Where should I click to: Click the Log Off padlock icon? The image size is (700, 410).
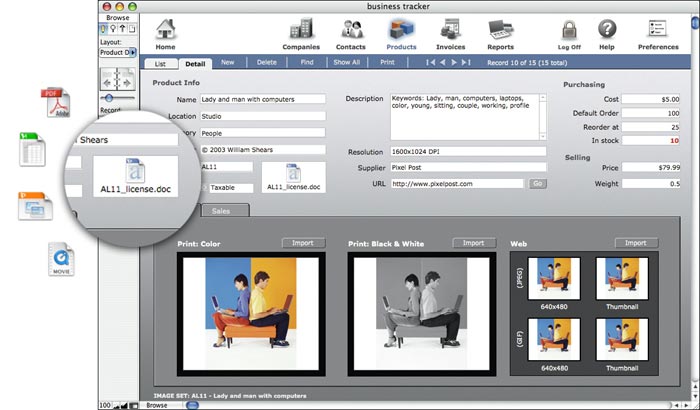(x=569, y=30)
